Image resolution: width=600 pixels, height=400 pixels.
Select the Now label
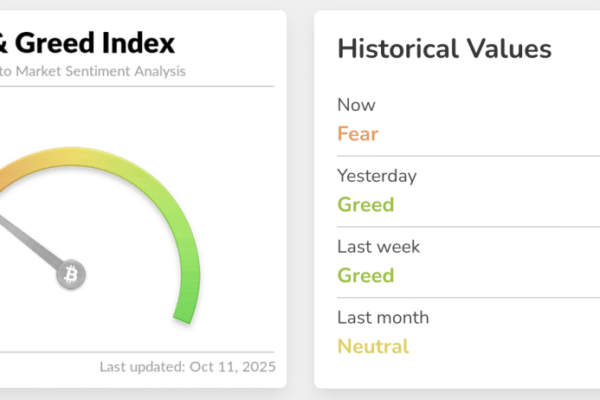354,105
